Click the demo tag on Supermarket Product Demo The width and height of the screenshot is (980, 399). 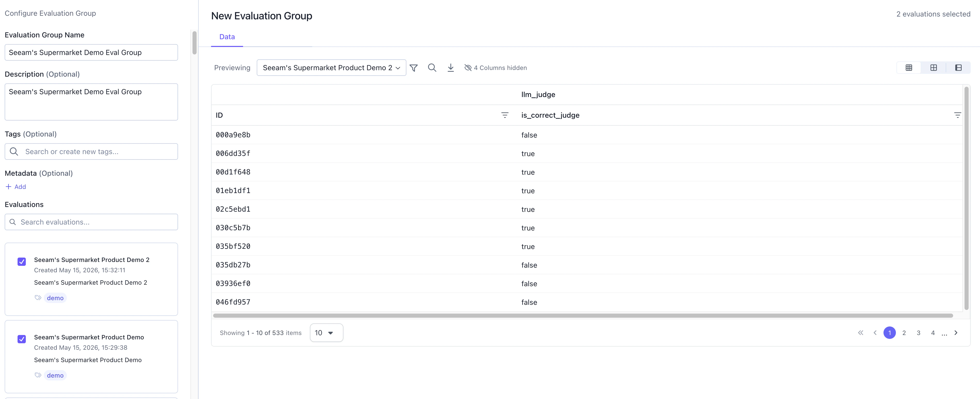tap(55, 376)
